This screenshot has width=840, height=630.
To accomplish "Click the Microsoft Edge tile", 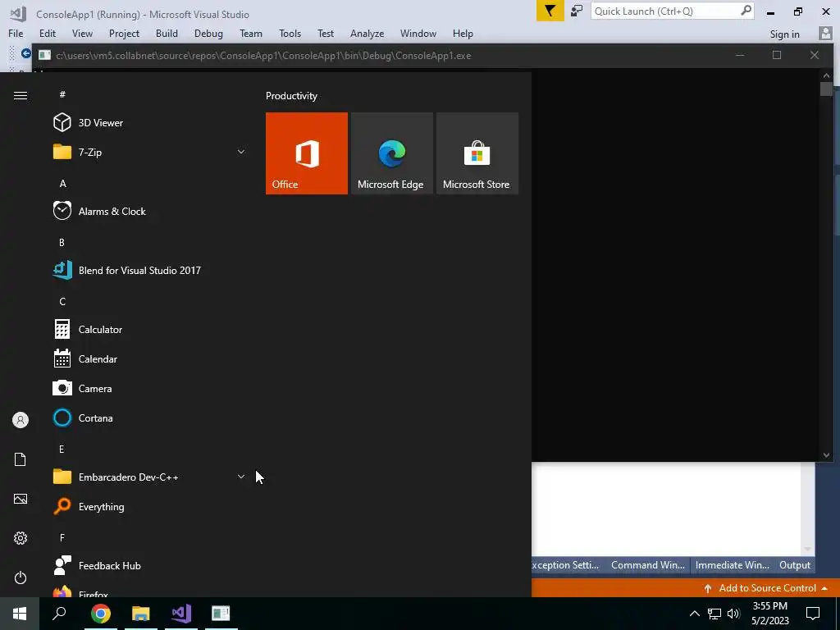I will coord(391,153).
